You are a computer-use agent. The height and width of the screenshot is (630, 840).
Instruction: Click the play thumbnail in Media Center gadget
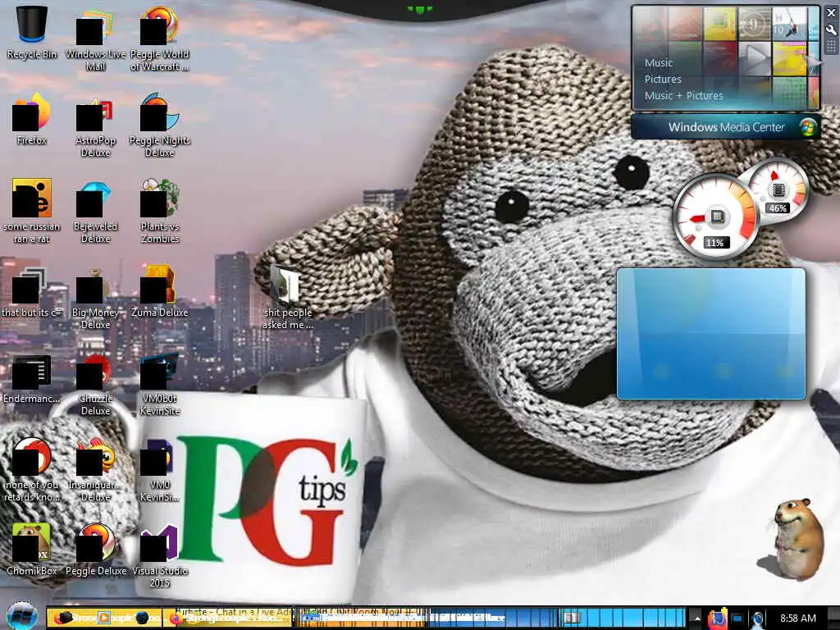(755, 58)
